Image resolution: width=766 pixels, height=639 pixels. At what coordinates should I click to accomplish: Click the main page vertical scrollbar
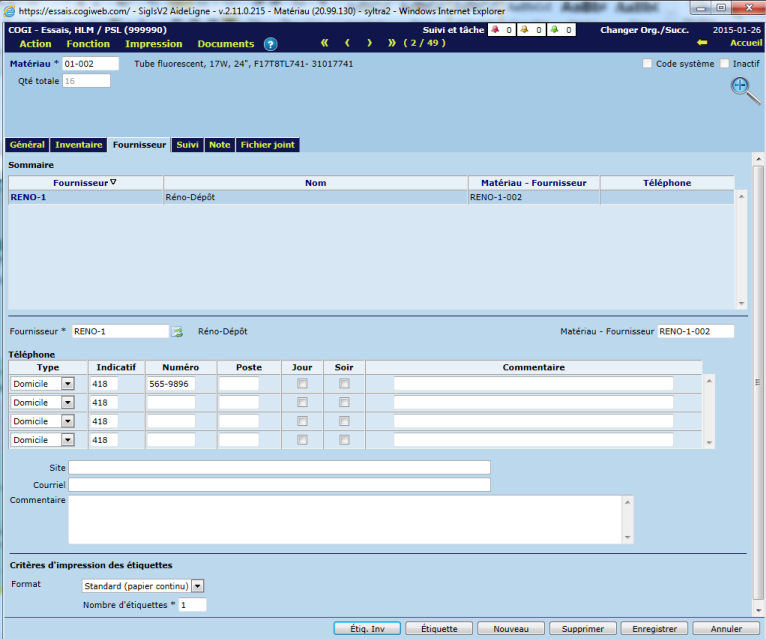[x=755, y=380]
